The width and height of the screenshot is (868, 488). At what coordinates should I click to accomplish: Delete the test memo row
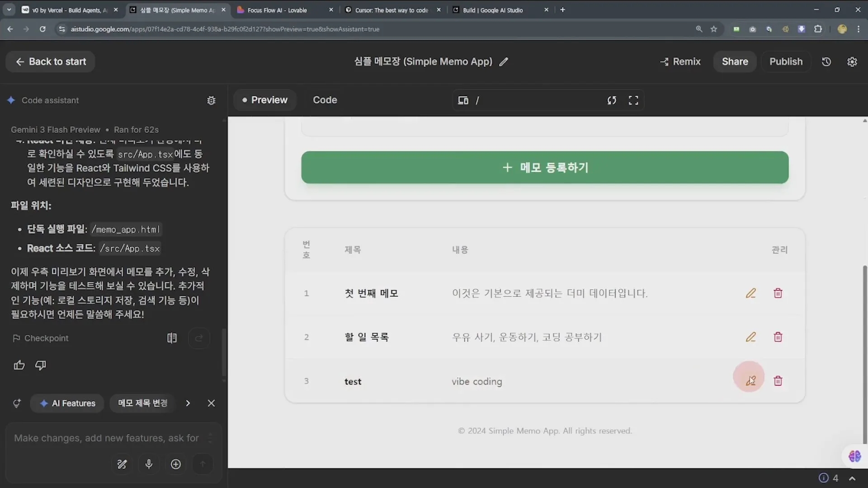pyautogui.click(x=778, y=381)
